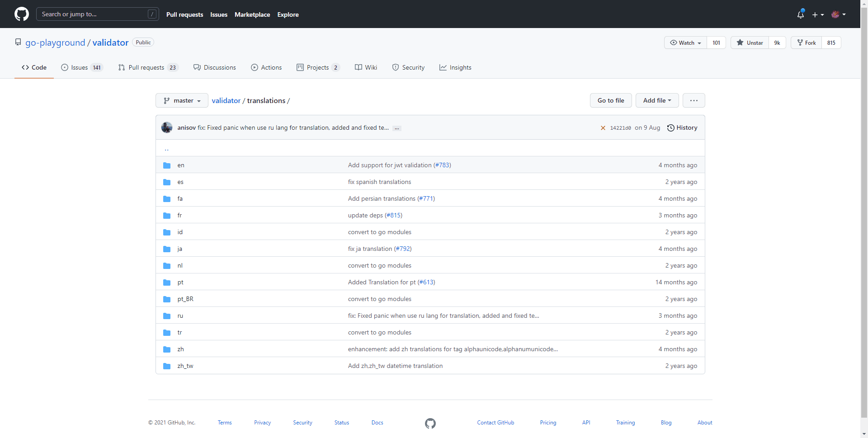Open the tr folder
868x438 pixels.
point(179,333)
